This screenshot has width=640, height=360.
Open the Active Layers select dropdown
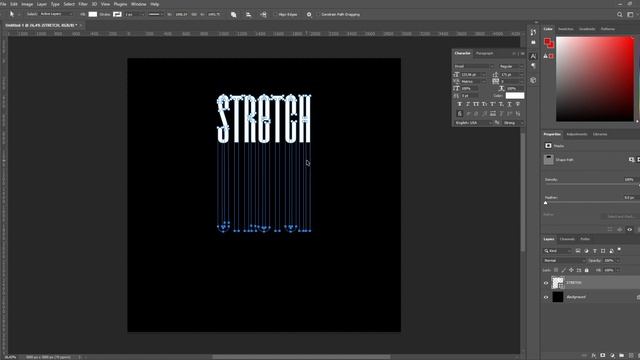click(56, 14)
